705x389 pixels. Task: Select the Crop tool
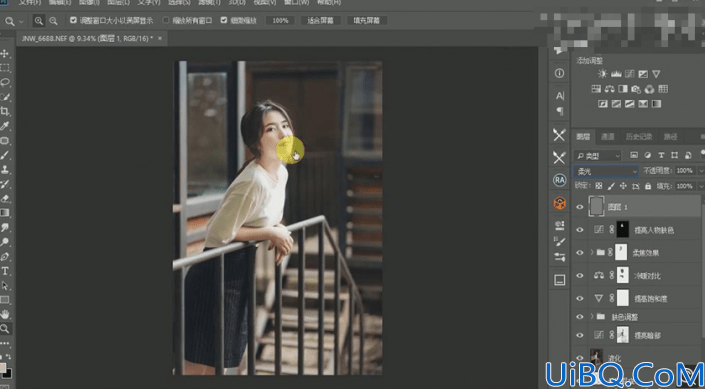pyautogui.click(x=5, y=111)
